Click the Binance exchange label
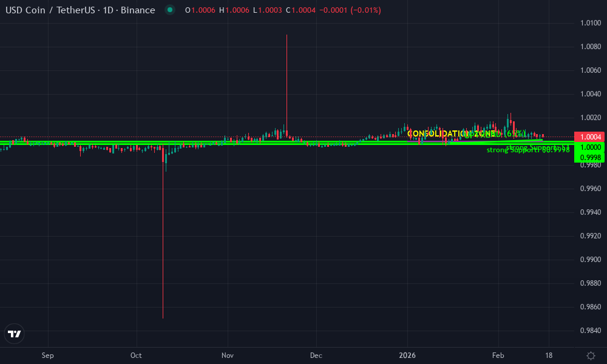 [139, 10]
